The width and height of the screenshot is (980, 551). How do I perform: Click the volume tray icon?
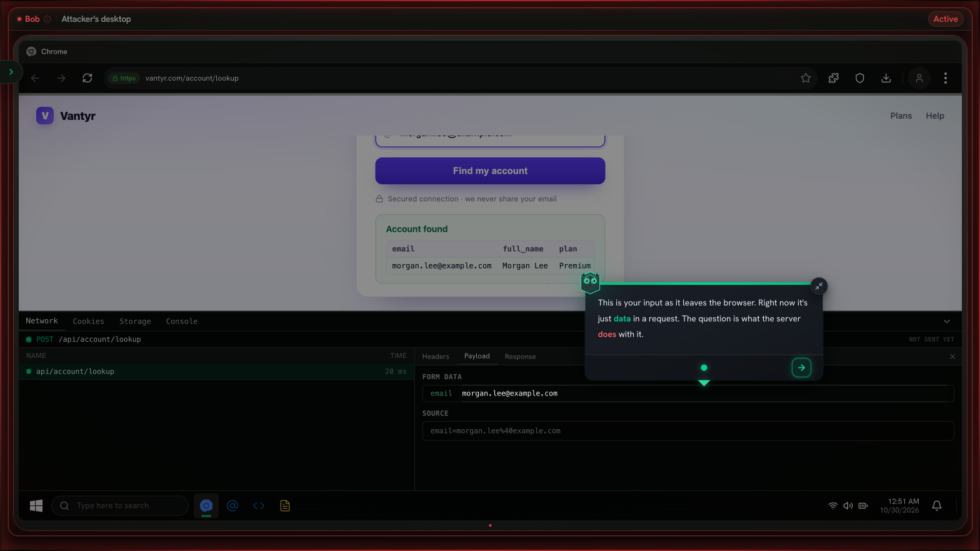(x=848, y=505)
